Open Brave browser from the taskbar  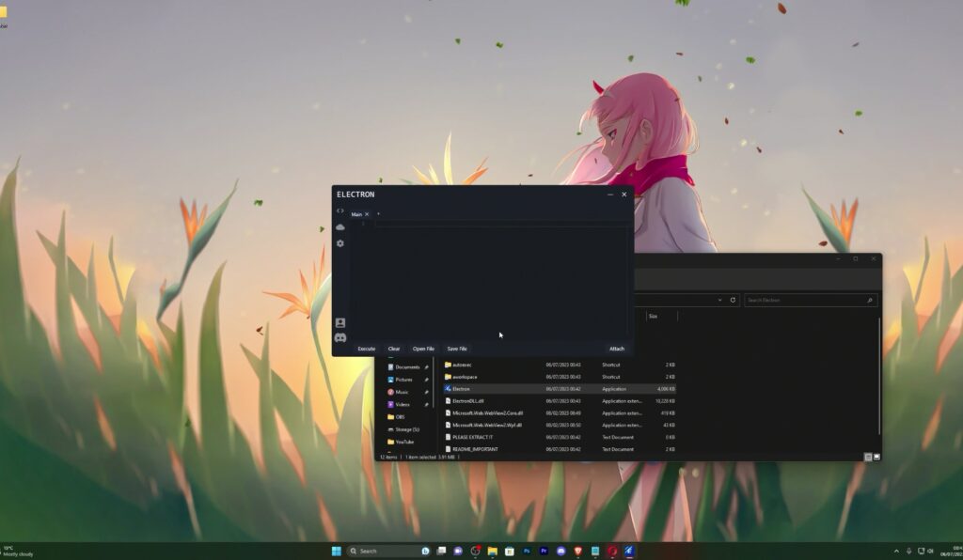click(x=578, y=551)
